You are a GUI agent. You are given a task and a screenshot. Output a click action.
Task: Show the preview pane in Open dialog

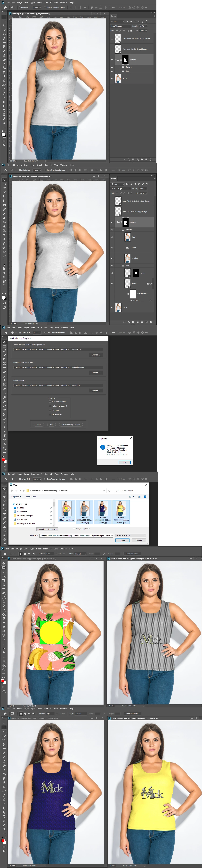click(x=139, y=497)
